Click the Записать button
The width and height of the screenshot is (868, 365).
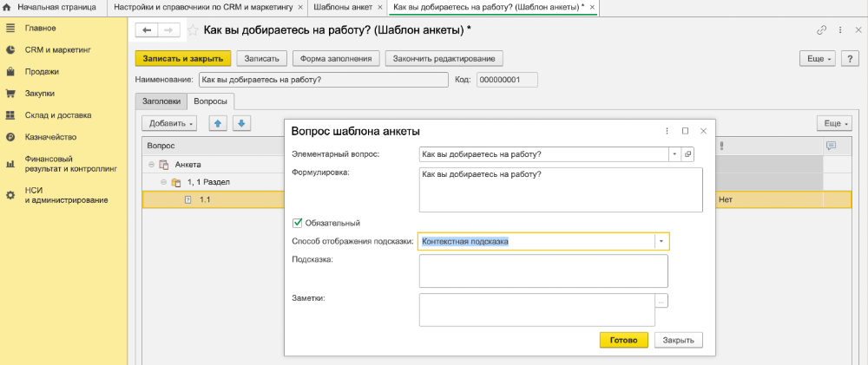(262, 58)
